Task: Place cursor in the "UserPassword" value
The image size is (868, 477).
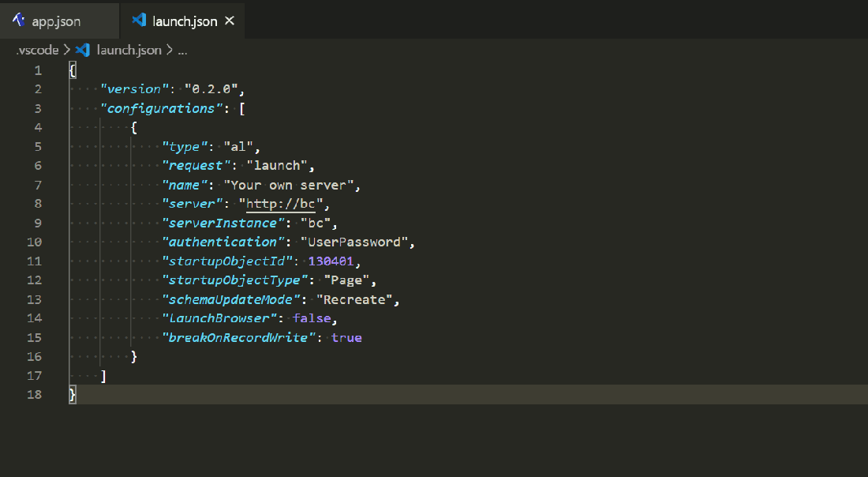Action: click(x=357, y=242)
